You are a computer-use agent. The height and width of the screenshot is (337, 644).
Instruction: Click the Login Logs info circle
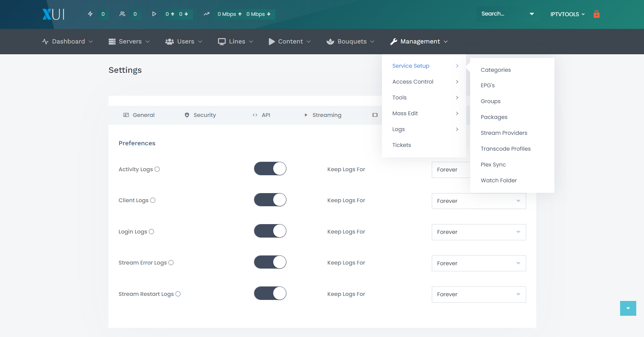coord(151,232)
